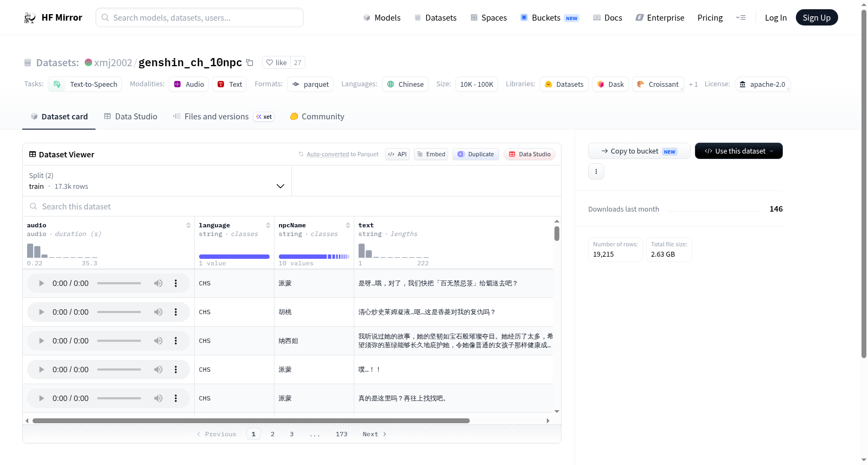Viewport: 868px width, 465px height.
Task: Click the HF Mirror logo icon
Action: pyautogui.click(x=30, y=18)
